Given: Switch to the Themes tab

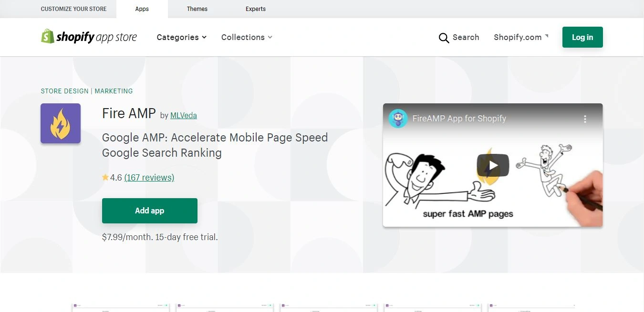Looking at the screenshot, I should tap(197, 9).
